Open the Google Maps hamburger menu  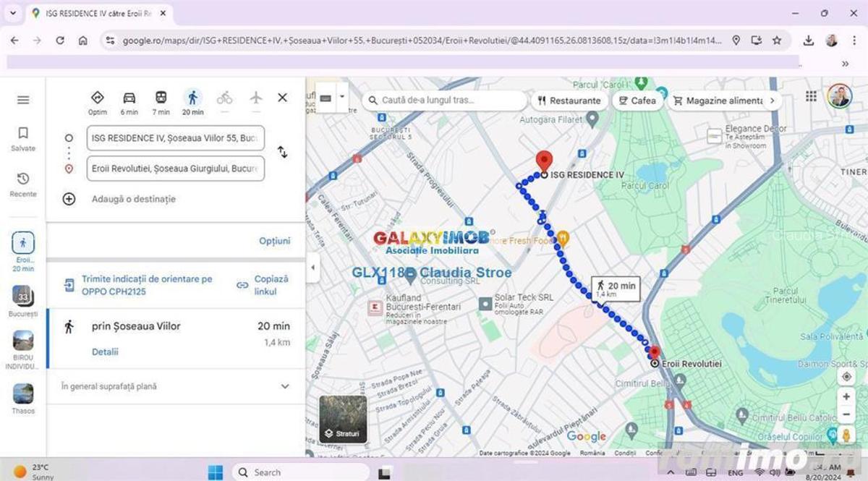point(23,100)
